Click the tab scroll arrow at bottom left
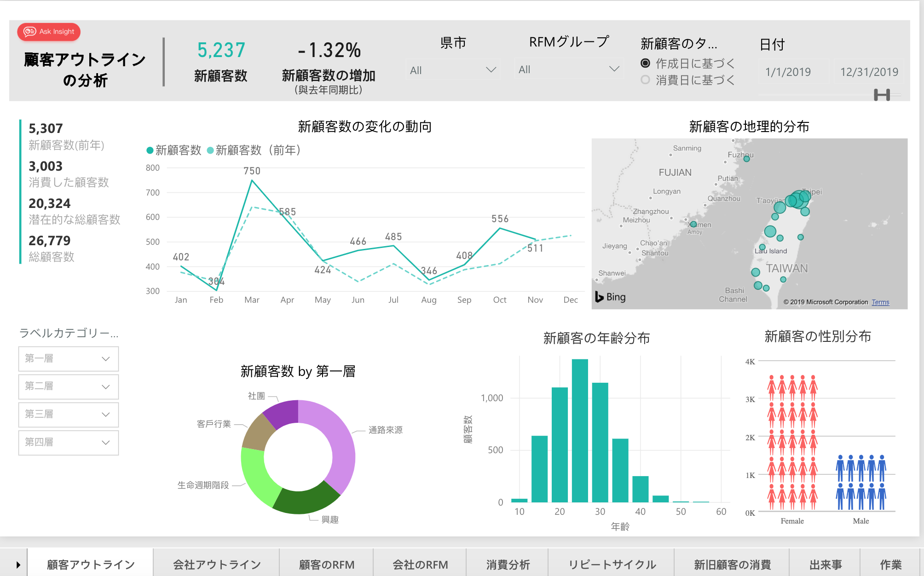 18,564
